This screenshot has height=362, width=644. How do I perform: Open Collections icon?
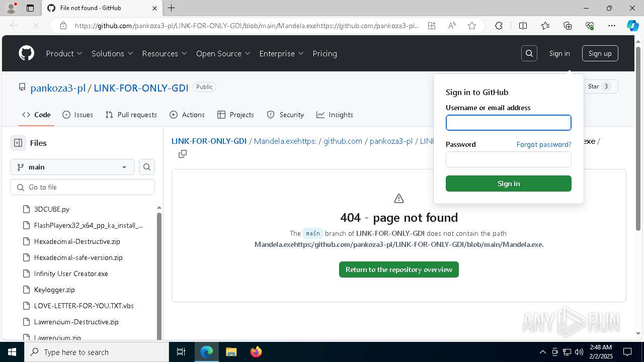(568, 26)
